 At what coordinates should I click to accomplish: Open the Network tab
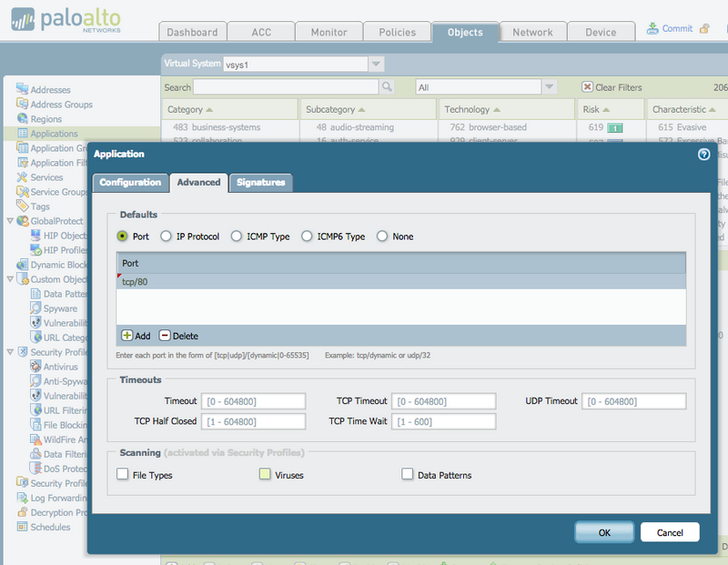(532, 31)
